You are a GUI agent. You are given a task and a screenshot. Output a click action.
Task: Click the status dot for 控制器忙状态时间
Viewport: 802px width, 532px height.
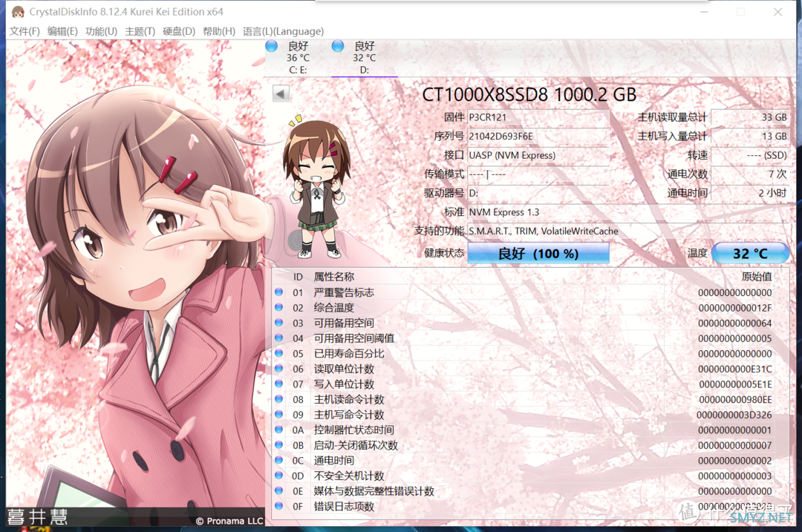coord(278,430)
